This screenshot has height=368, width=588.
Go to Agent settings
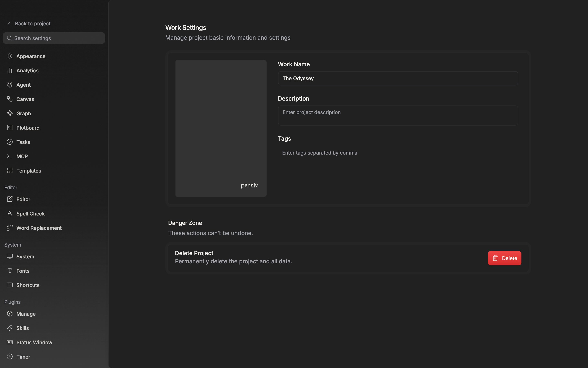pos(54,85)
